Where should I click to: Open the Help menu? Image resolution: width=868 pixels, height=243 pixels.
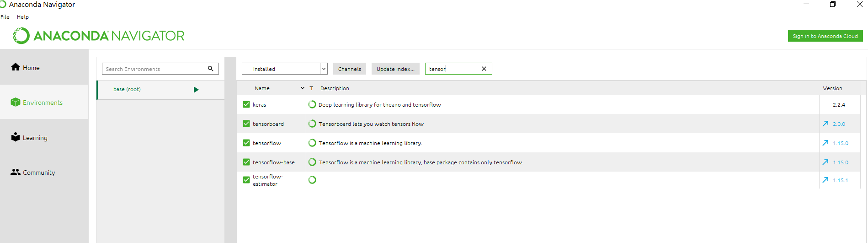click(x=23, y=17)
